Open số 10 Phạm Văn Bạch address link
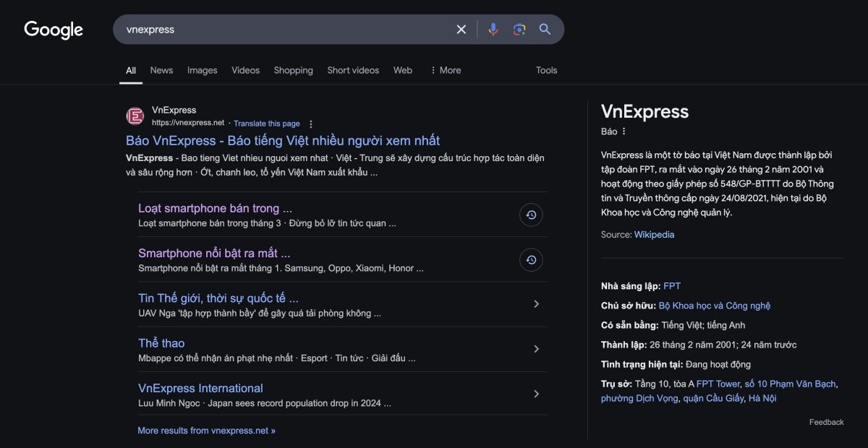868x448 pixels. click(791, 384)
